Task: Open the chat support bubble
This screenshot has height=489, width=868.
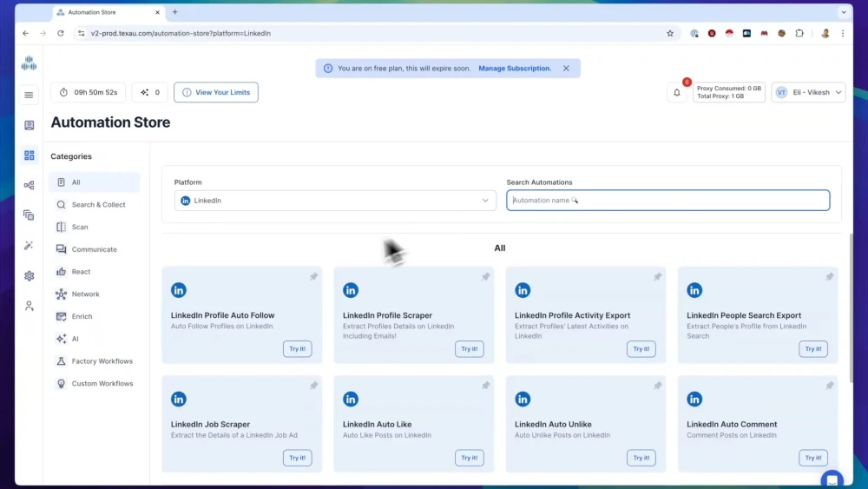Action: point(832,479)
